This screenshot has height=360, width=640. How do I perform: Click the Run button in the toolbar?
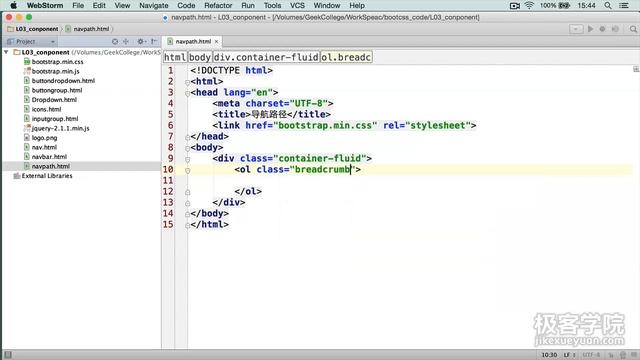click(590, 29)
